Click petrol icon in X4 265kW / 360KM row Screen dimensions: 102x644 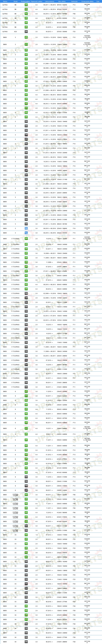pos(26,619)
